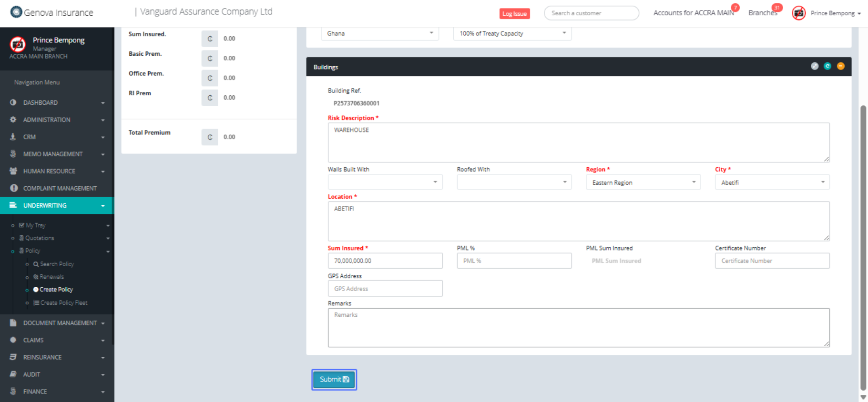Expand the Buildings panel to fullscreen

[x=815, y=66]
